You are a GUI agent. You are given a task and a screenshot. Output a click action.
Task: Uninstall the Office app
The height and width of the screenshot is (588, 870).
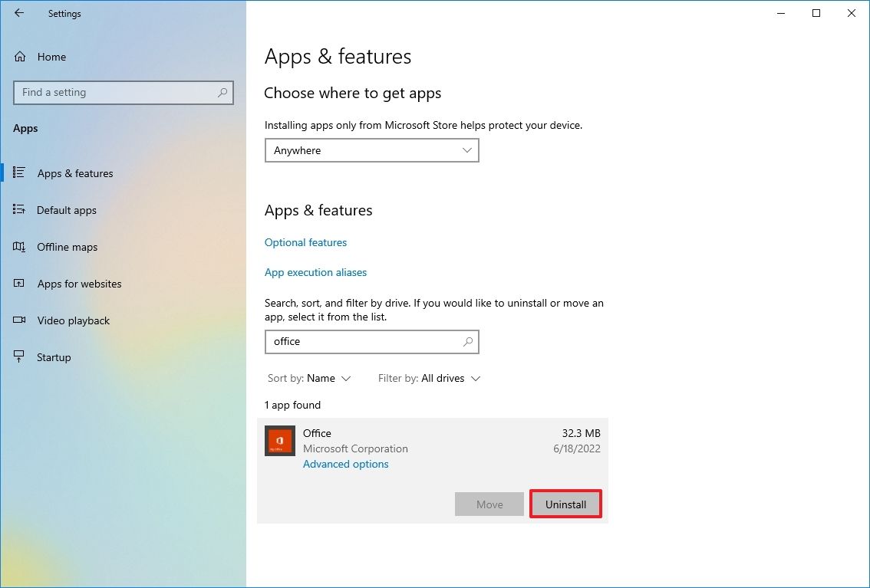pyautogui.click(x=565, y=504)
